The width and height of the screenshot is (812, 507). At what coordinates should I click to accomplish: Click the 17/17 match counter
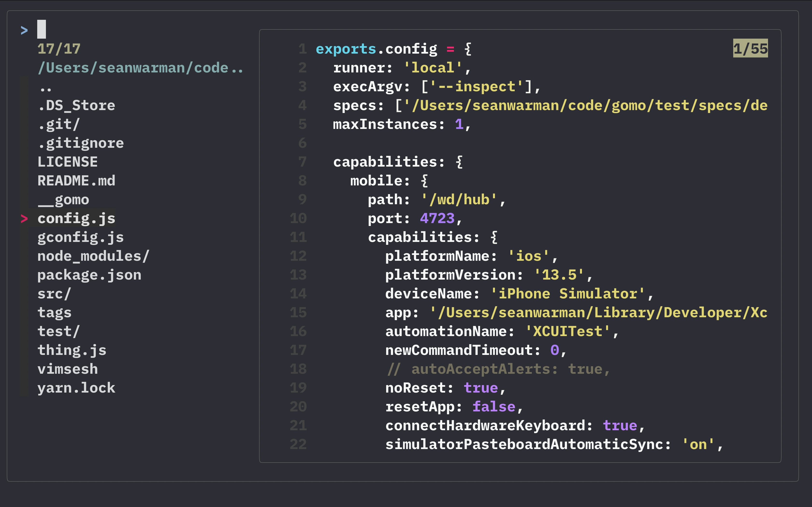[x=59, y=49]
